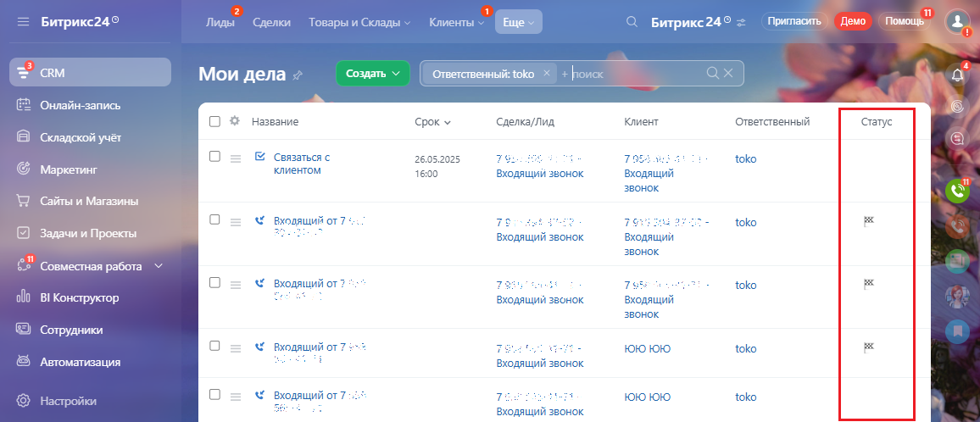Click the Статус column header
This screenshot has height=422, width=980.
coord(877,122)
